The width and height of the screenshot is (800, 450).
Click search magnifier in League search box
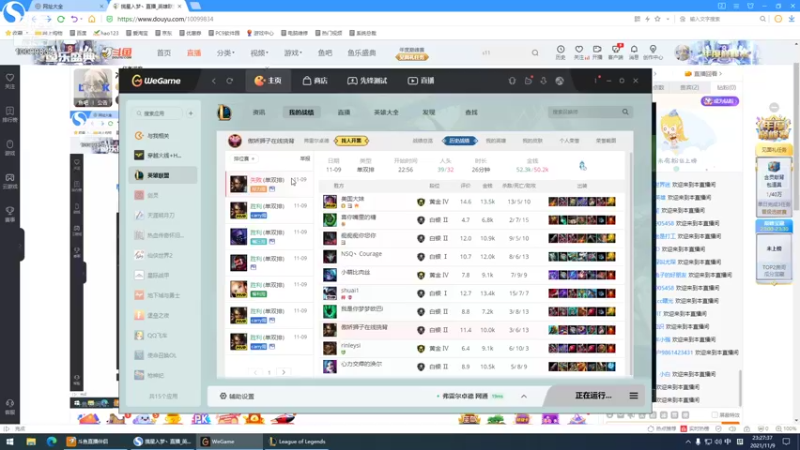(625, 112)
